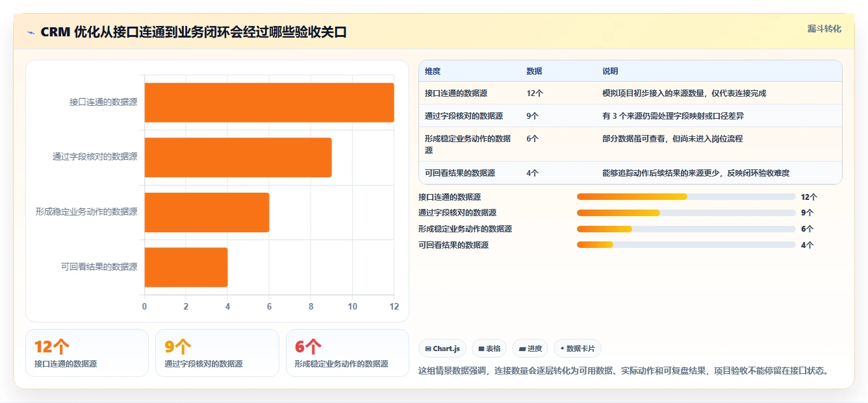The width and height of the screenshot is (868, 403).
Task: Click the x-axis tick label 6
Action: (269, 307)
